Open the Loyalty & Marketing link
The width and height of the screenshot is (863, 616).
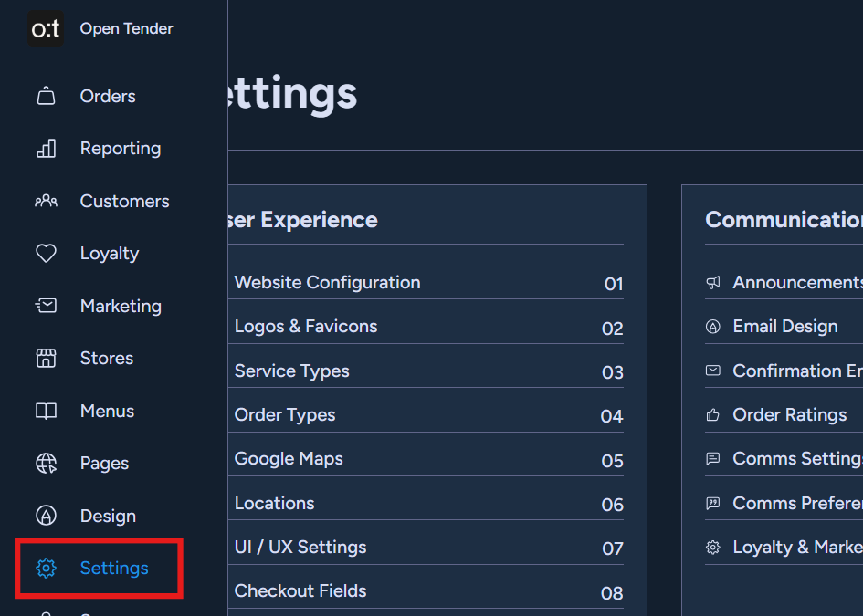pos(797,548)
